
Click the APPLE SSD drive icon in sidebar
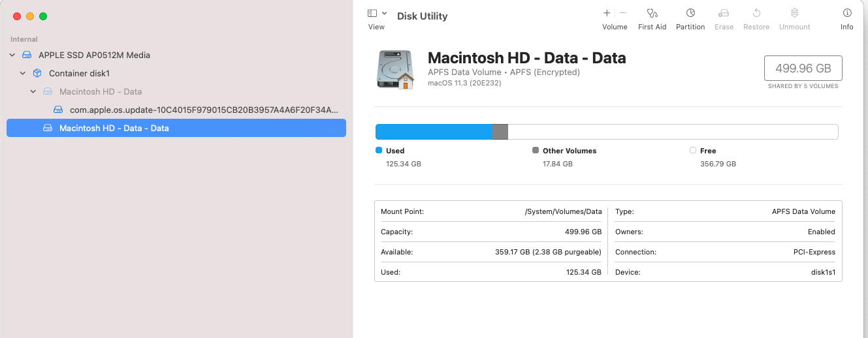[x=27, y=55]
